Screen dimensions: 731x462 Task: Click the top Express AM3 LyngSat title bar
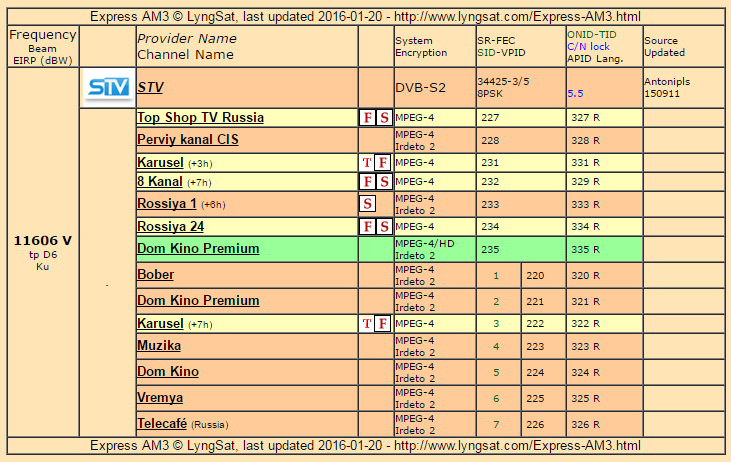click(x=366, y=17)
